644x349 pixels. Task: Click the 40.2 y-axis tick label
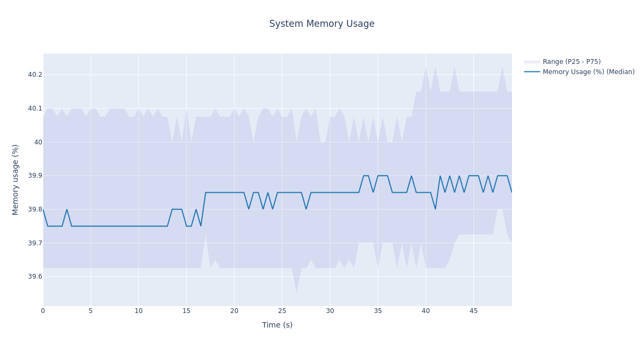click(x=35, y=75)
